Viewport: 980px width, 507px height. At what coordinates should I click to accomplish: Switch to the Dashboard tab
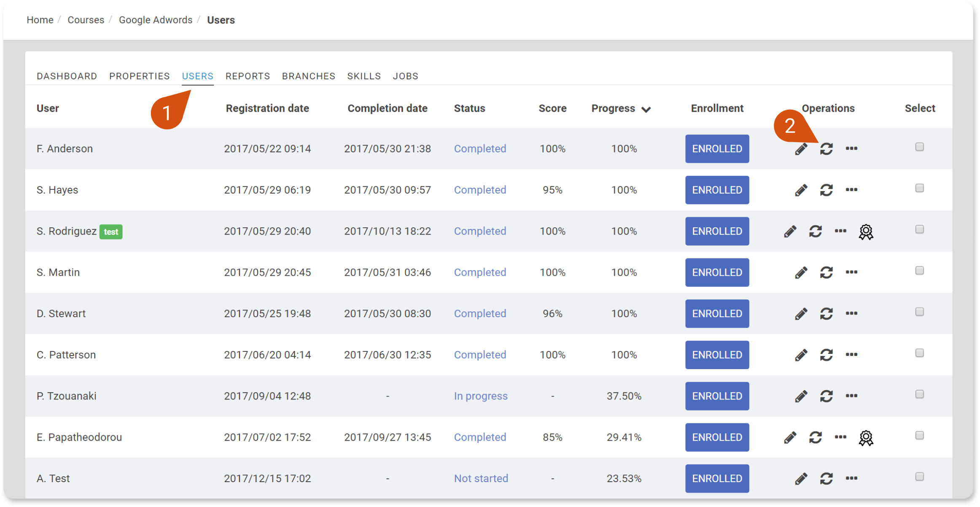pyautogui.click(x=67, y=76)
